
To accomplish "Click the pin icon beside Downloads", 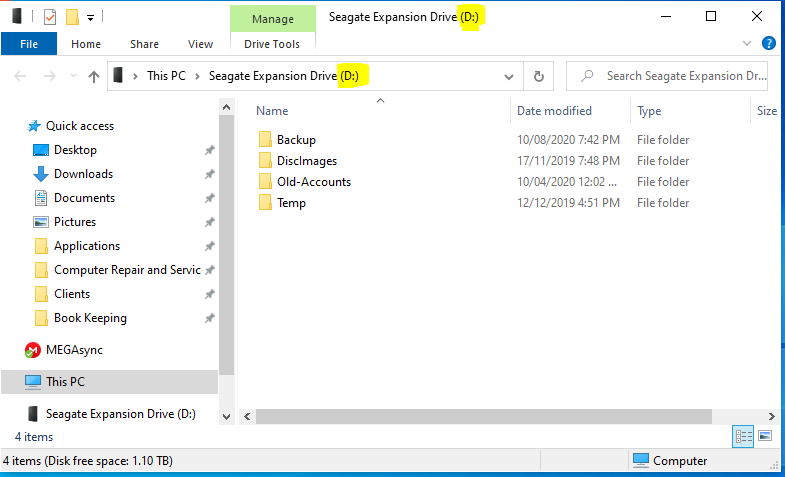I will [210, 174].
